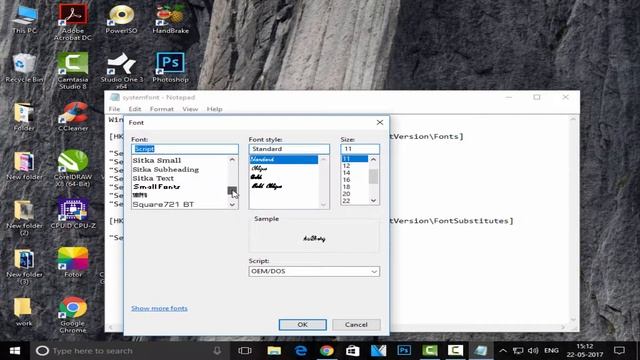
Task: Open CCleaner desktop shortcut
Action: click(x=73, y=117)
